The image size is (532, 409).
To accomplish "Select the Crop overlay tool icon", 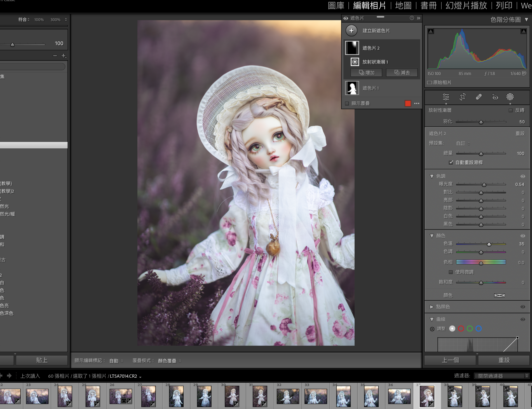I will pos(463,97).
